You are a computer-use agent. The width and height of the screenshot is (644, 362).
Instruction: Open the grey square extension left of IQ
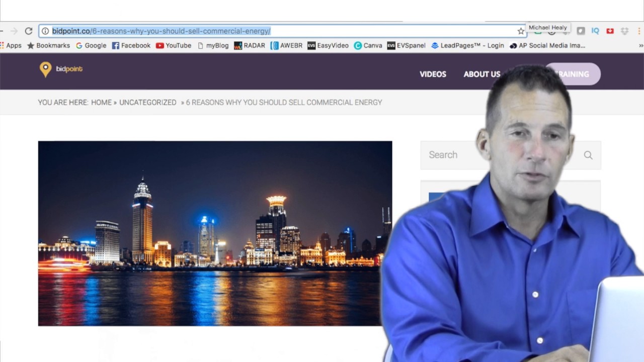pos(581,31)
